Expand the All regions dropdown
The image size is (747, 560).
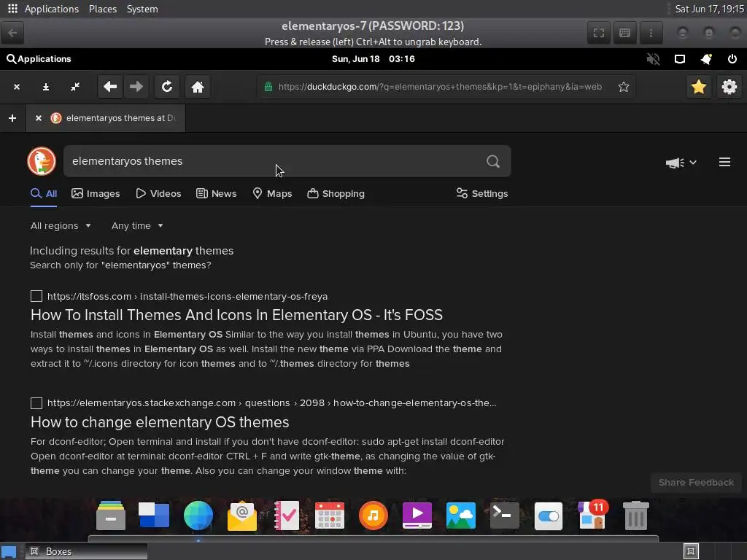pyautogui.click(x=61, y=226)
